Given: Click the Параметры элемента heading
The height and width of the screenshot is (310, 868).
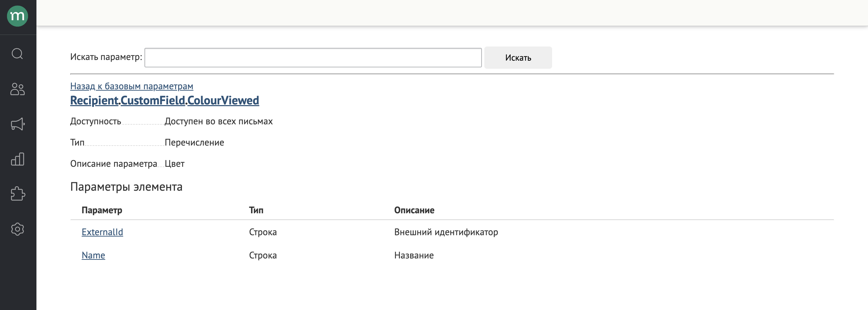Looking at the screenshot, I should tap(126, 187).
